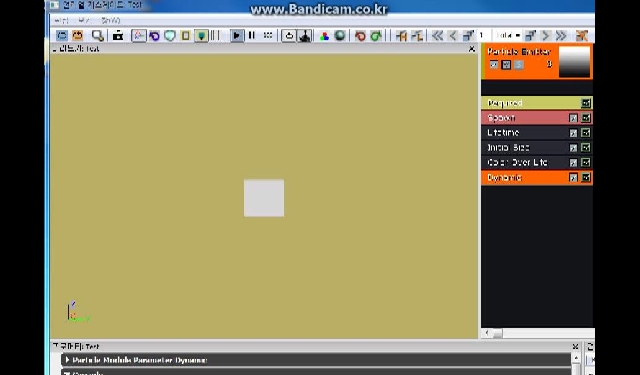Toggle the enable checkbox on the Lifetime module

586,133
